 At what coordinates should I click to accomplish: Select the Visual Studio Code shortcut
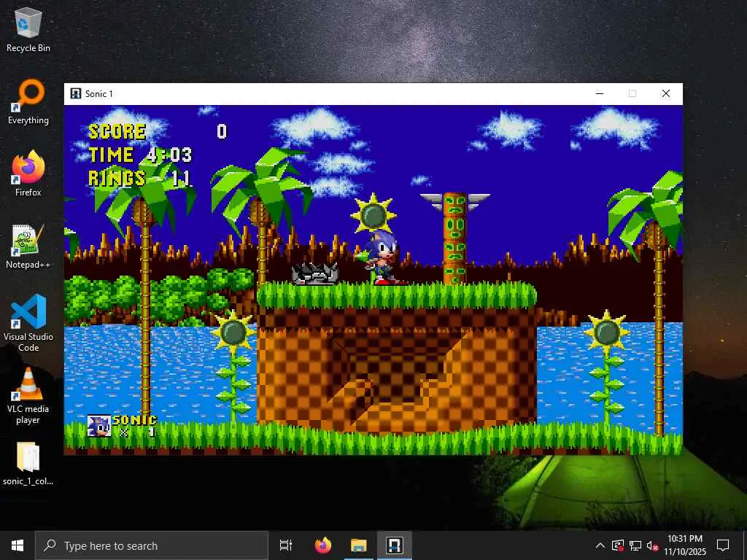pos(28,323)
